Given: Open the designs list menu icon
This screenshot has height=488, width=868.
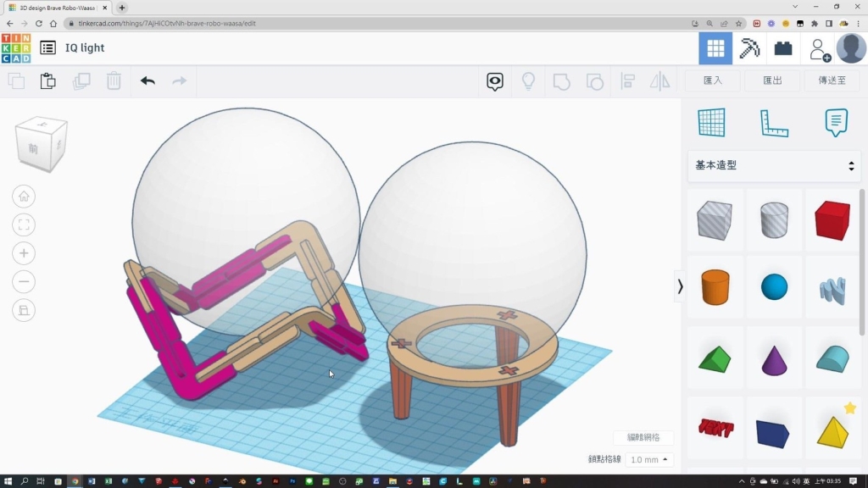Looking at the screenshot, I should pyautogui.click(x=48, y=48).
